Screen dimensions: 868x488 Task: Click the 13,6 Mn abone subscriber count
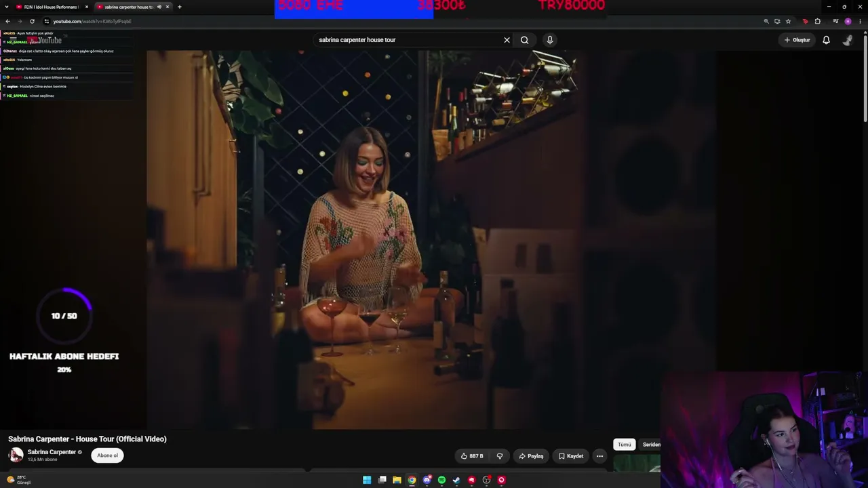pyautogui.click(x=43, y=460)
